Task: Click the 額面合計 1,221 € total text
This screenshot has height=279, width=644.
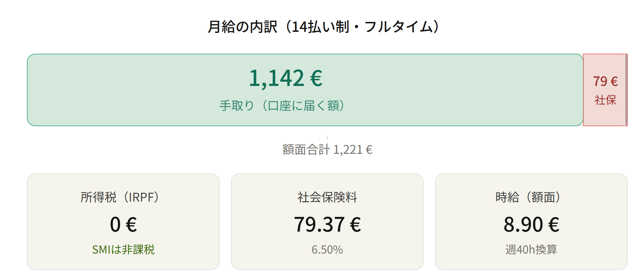Action: 327,150
